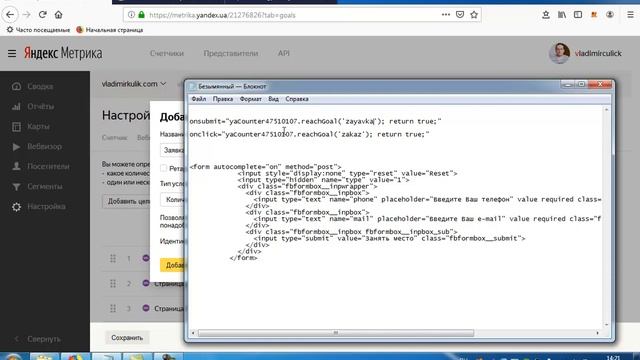Click the Часто посещаемые bookmark
This screenshot has width=640, height=360.
coord(38,30)
